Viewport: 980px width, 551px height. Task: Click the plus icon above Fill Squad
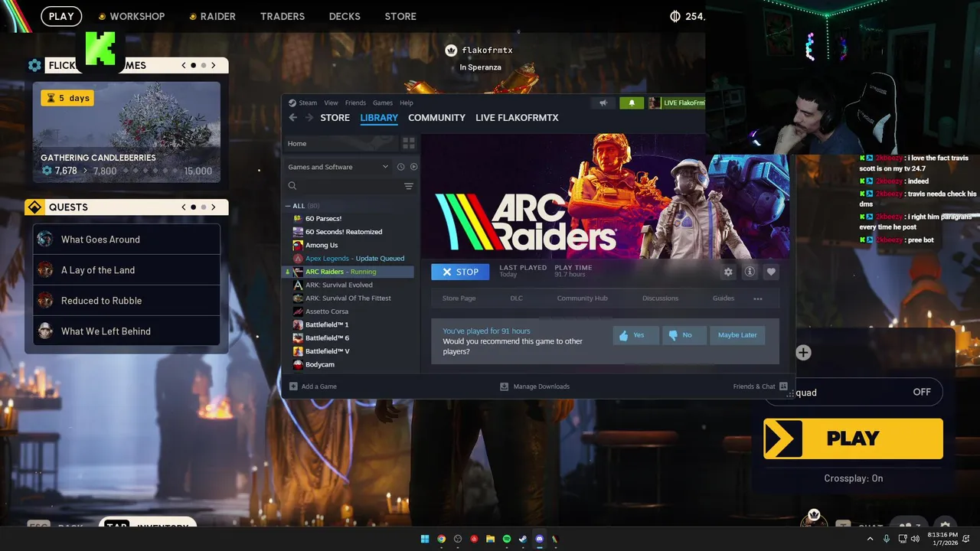(803, 353)
